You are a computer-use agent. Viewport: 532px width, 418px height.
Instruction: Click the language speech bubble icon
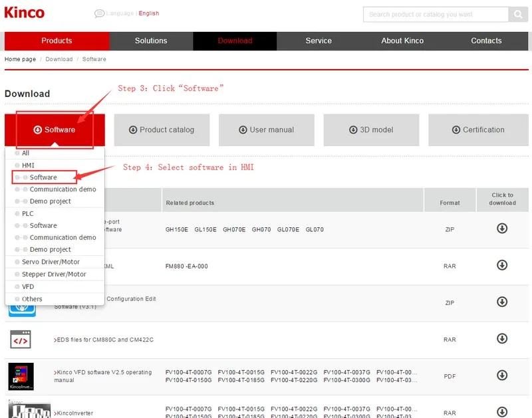pyautogui.click(x=99, y=13)
